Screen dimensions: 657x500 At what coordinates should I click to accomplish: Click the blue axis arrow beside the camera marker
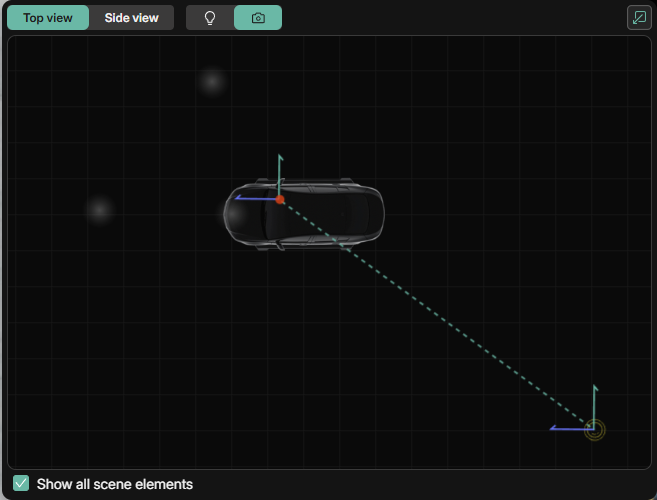(x=570, y=429)
